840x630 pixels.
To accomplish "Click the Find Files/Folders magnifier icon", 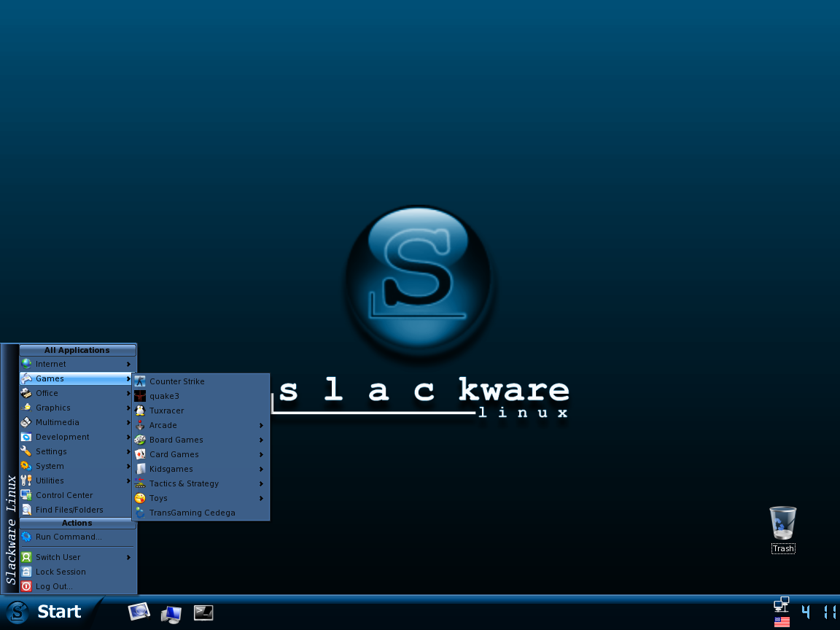I will 26,510.
